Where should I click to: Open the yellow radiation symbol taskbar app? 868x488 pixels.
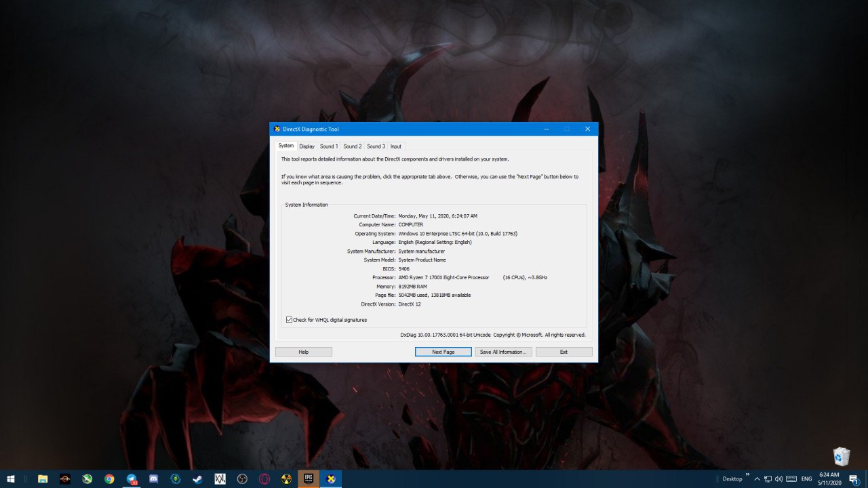pos(286,479)
